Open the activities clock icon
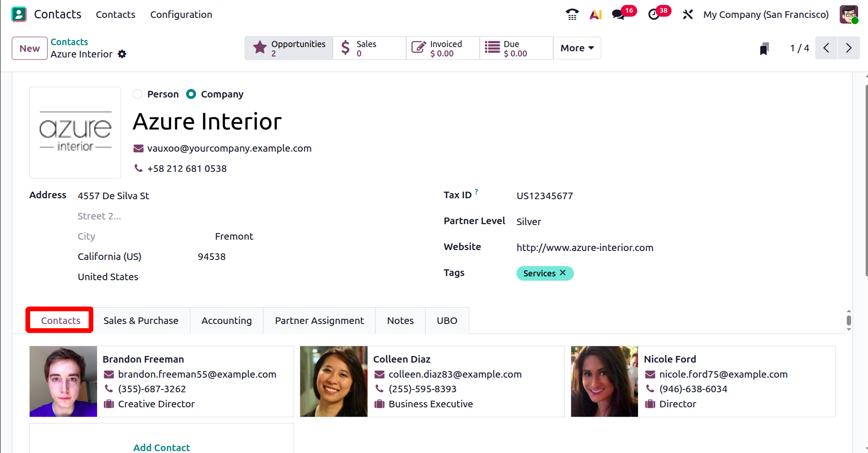 point(654,15)
